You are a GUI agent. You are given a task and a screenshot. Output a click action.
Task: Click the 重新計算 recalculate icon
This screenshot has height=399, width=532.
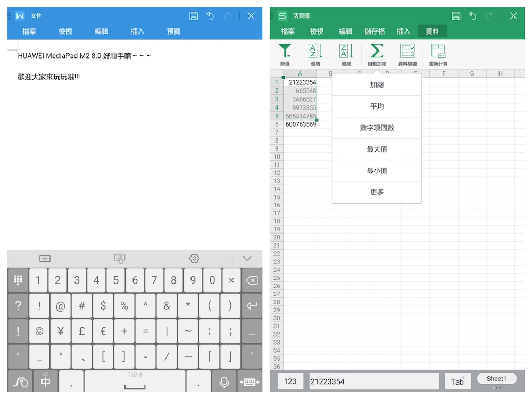(x=438, y=52)
